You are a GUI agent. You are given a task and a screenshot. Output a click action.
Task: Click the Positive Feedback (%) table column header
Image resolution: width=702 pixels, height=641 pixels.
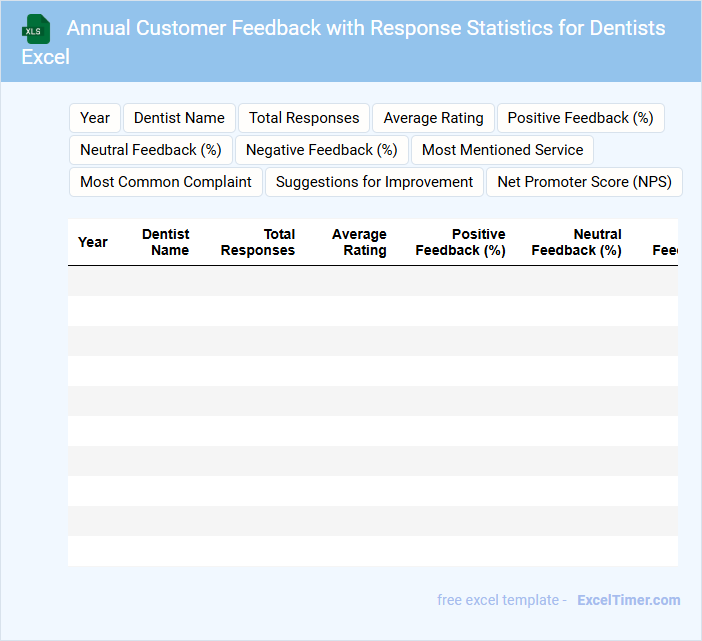pyautogui.click(x=461, y=242)
